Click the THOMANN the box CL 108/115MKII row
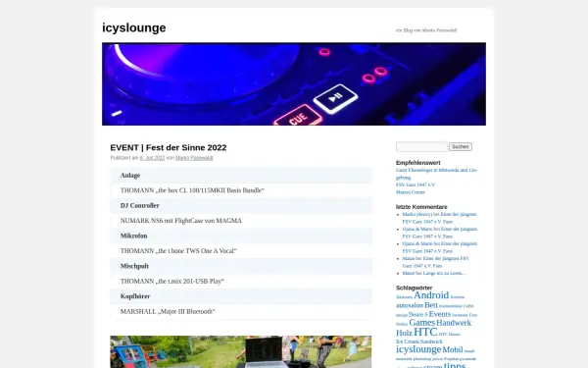The image size is (588, 368). point(241,190)
